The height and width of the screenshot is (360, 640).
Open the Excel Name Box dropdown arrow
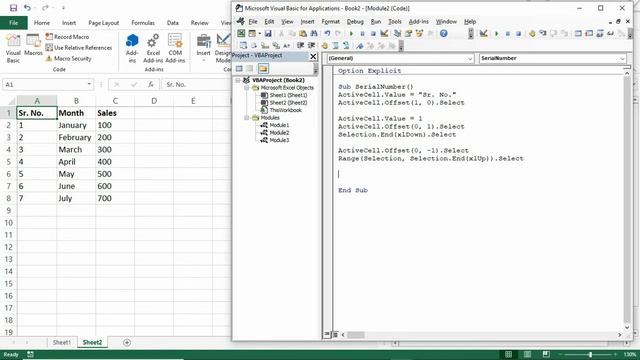tap(89, 84)
